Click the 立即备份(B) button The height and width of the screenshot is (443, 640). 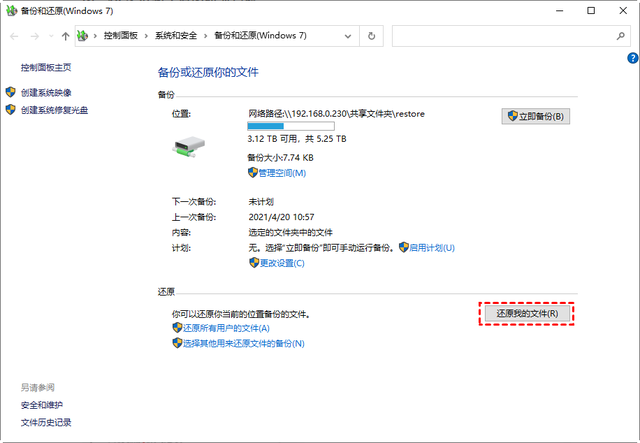point(536,116)
